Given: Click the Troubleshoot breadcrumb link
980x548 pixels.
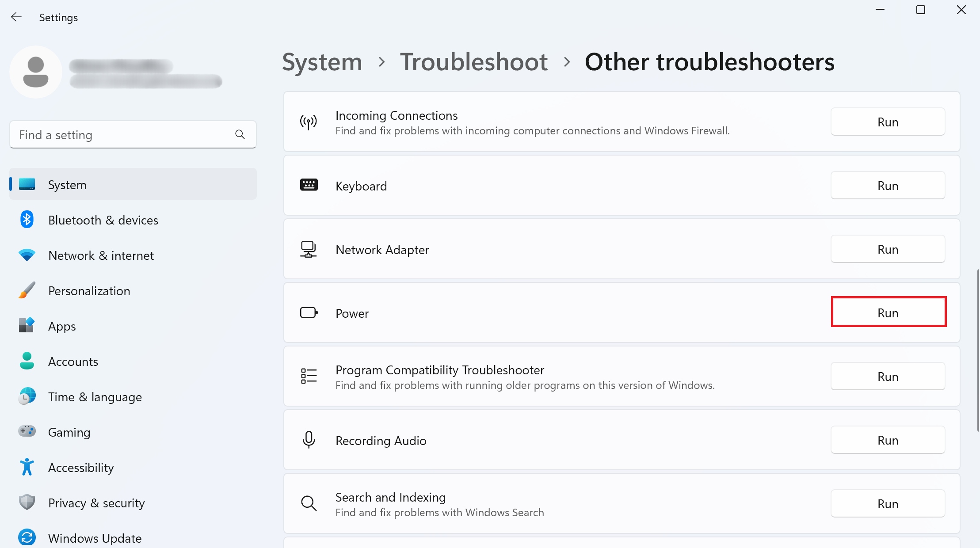Looking at the screenshot, I should (x=473, y=62).
